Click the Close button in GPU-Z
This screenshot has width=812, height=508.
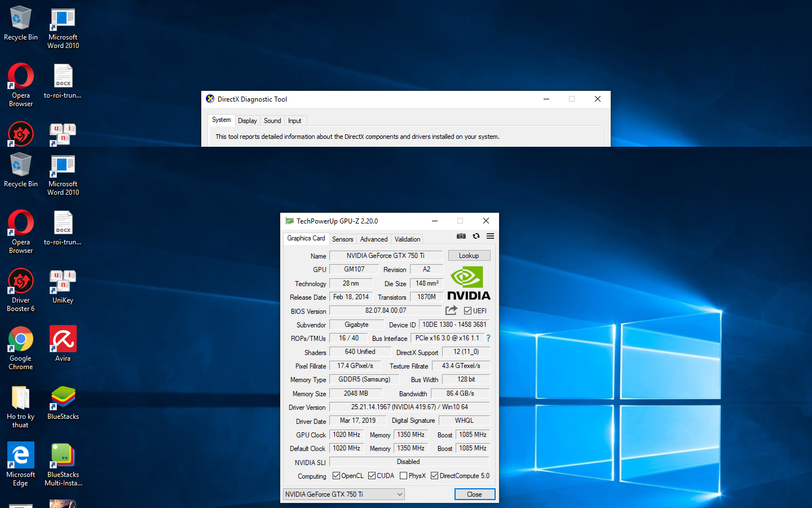pos(475,494)
